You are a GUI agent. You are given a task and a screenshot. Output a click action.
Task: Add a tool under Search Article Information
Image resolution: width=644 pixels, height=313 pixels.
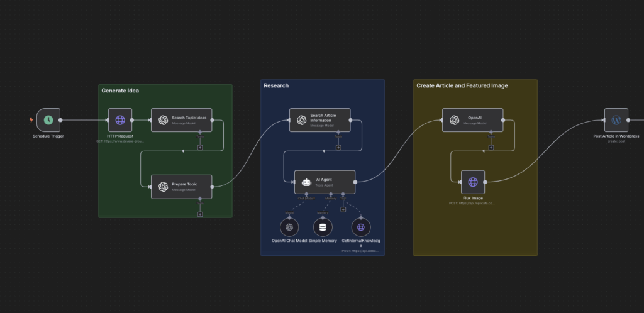338,147
